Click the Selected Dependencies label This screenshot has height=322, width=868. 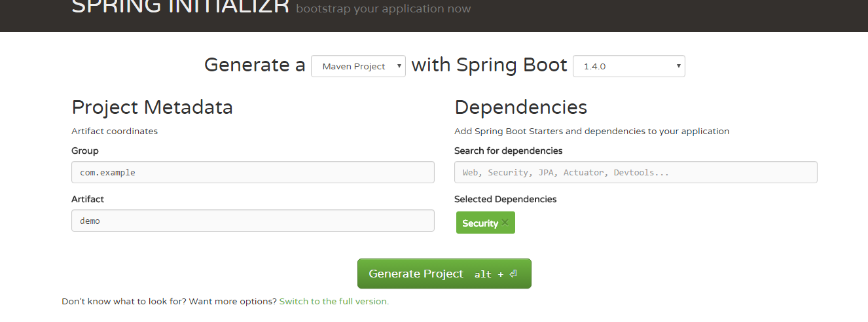click(505, 199)
